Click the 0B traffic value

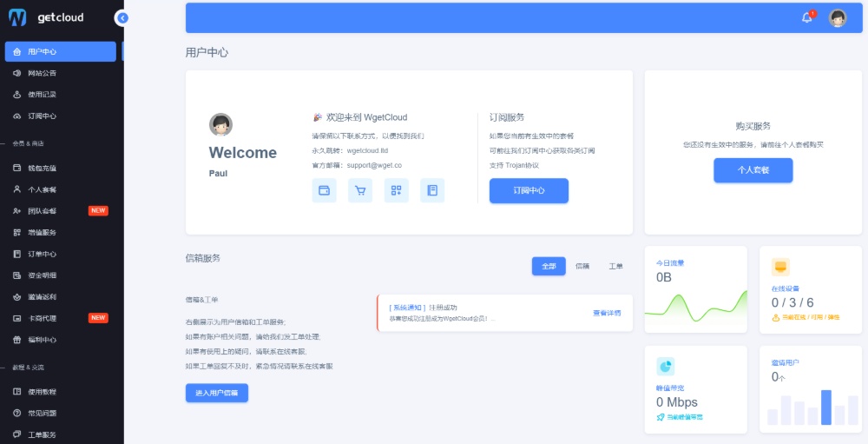[x=663, y=278]
